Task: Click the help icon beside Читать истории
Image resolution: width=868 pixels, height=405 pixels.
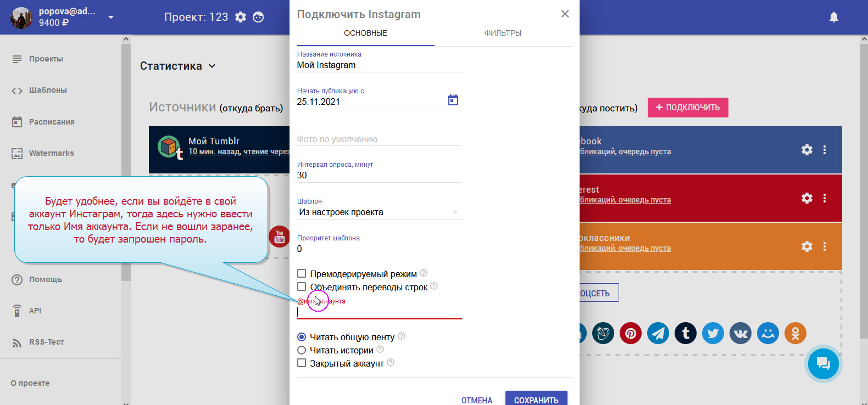Action: click(x=380, y=349)
